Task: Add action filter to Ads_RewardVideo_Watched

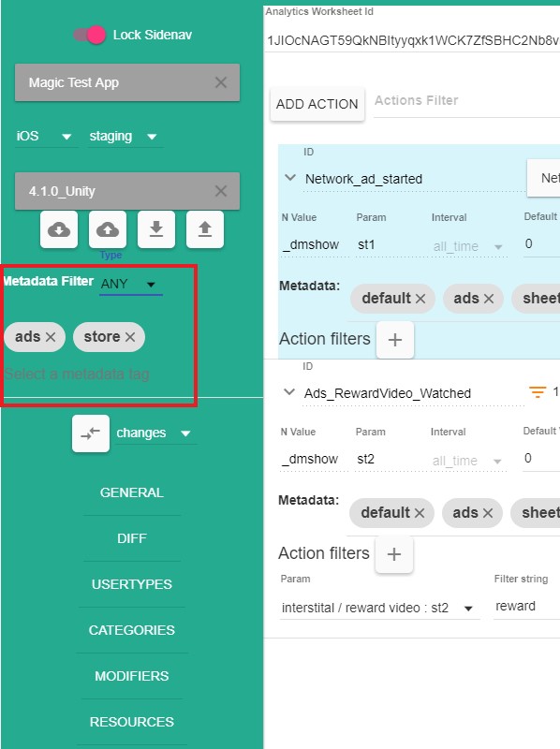Action: pyautogui.click(x=394, y=554)
